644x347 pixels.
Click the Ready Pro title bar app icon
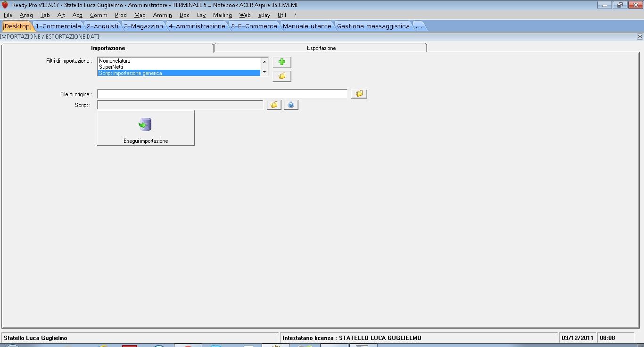pyautogui.click(x=5, y=5)
